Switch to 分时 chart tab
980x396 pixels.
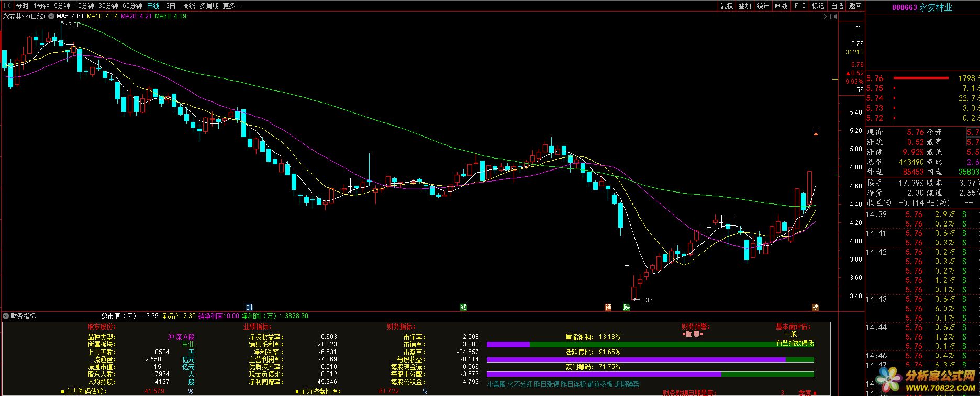click(22, 6)
